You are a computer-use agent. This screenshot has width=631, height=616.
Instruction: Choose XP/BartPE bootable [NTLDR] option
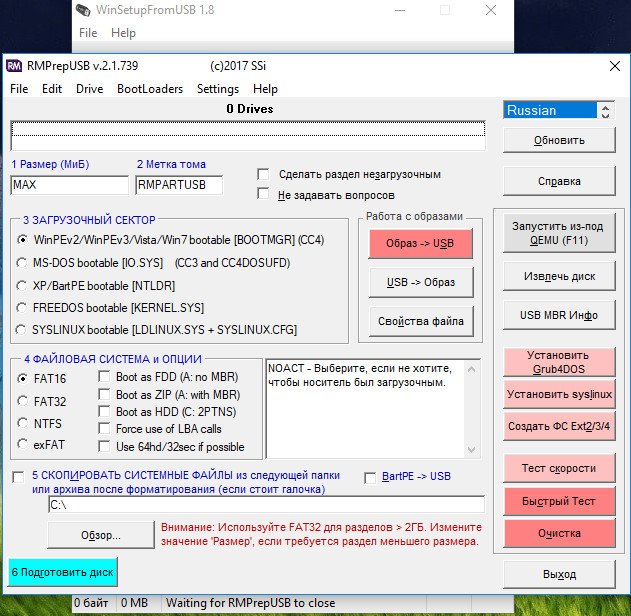click(x=24, y=285)
